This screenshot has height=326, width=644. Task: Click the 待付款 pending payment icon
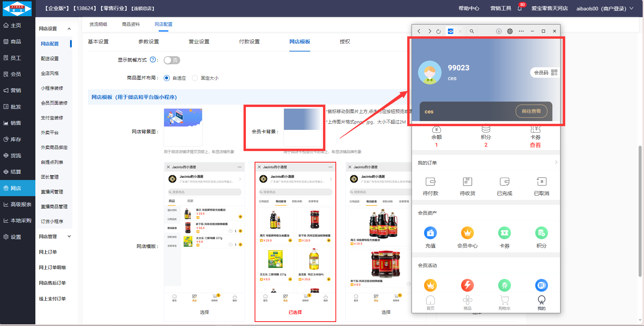[x=430, y=182]
